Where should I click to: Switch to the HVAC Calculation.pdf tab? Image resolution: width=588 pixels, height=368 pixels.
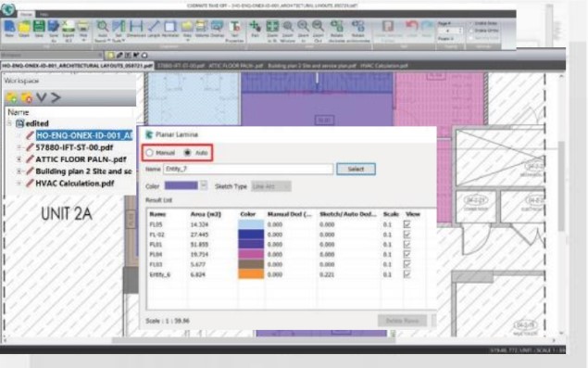click(384, 66)
